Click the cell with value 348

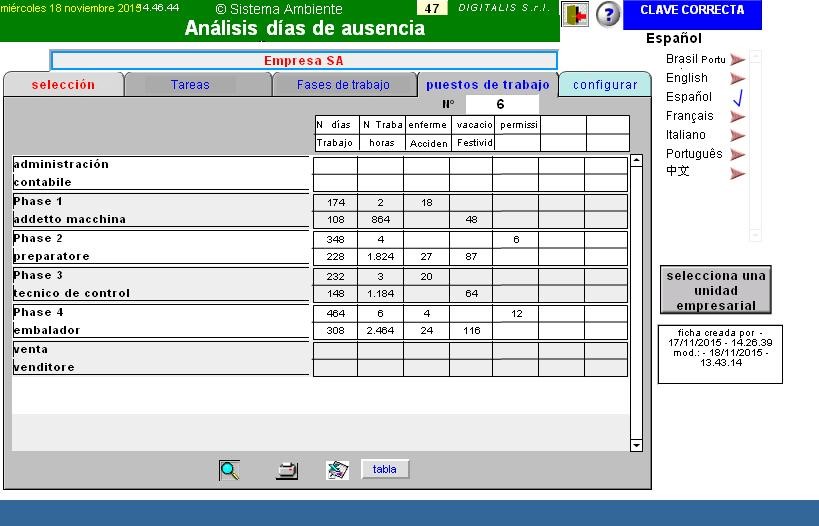pos(335,240)
